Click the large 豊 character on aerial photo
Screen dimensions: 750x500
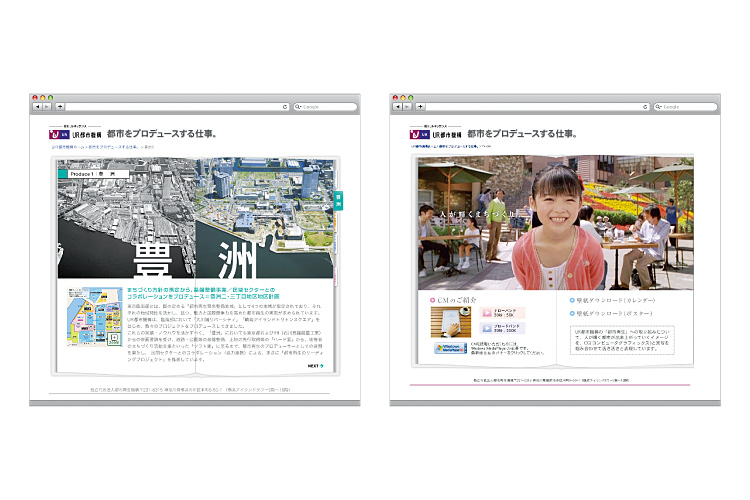[152, 260]
